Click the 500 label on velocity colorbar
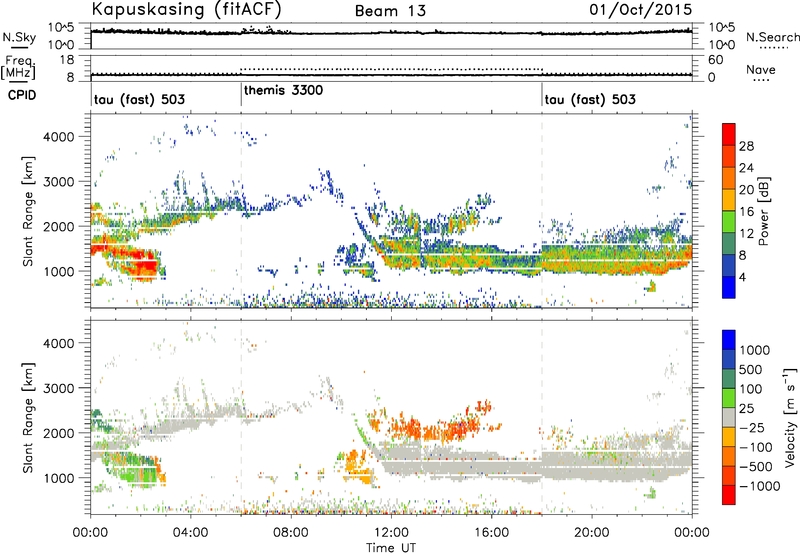This screenshot has width=800, height=554. coord(750,369)
